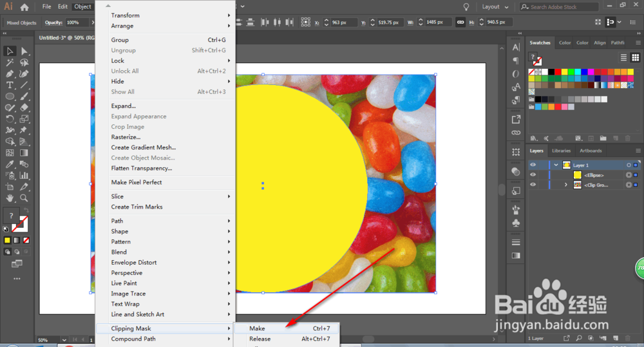Open Transform submenu
This screenshot has width=644, height=347.
click(165, 15)
